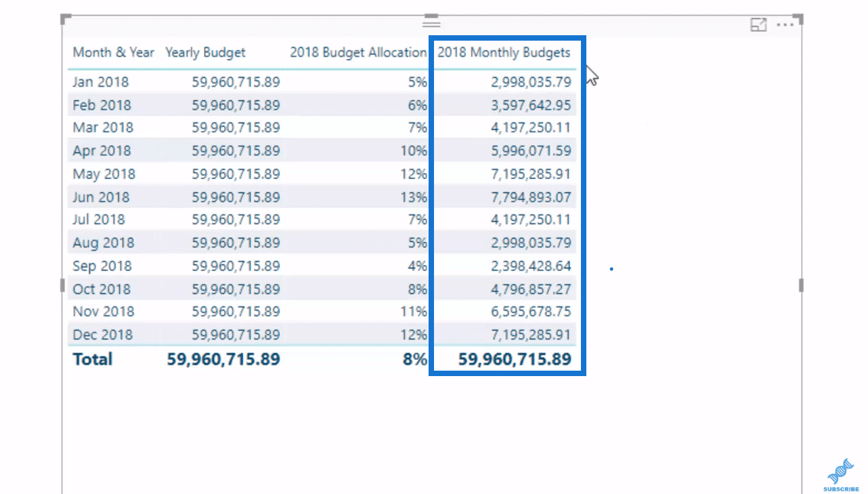Click the 2,998,035.79 value in Jan 2018 row

[531, 82]
